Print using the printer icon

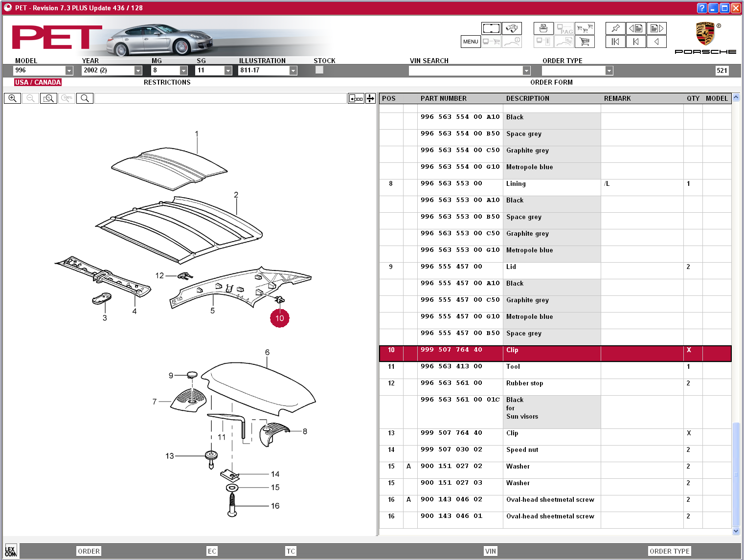click(x=543, y=28)
